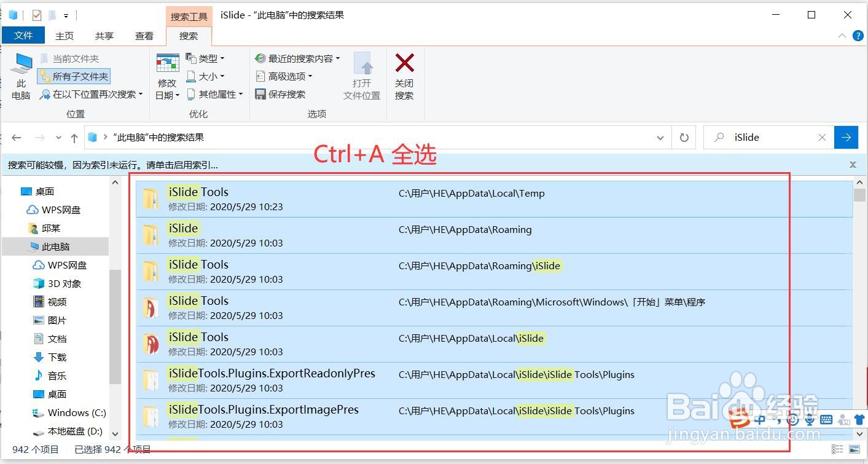The image size is (868, 464).
Task: Click the Refresh button
Action: point(684,138)
